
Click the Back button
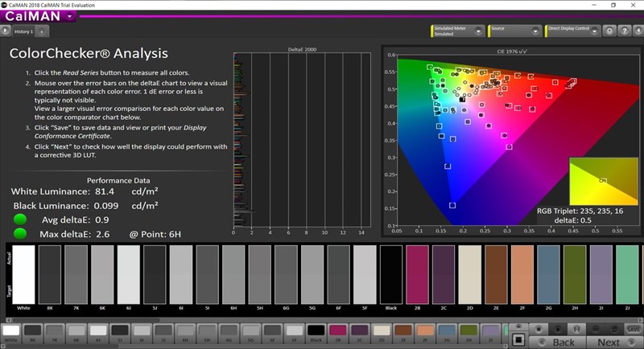pyautogui.click(x=563, y=342)
